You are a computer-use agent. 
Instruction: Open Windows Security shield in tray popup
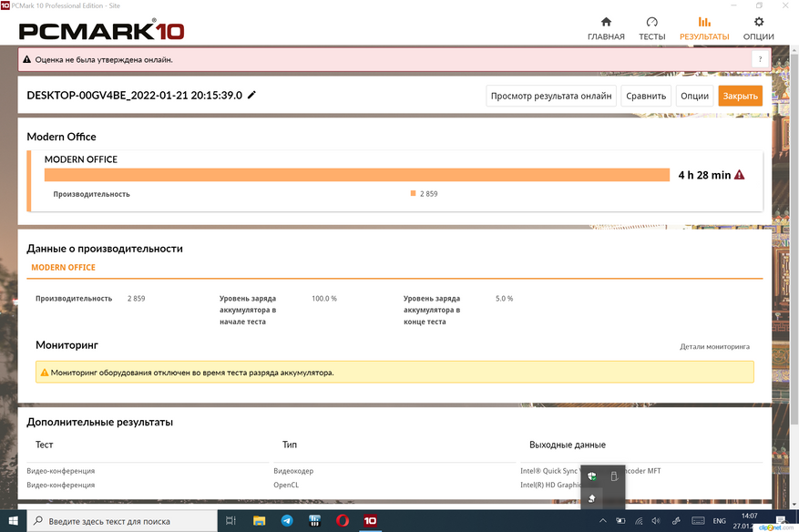pos(591,476)
